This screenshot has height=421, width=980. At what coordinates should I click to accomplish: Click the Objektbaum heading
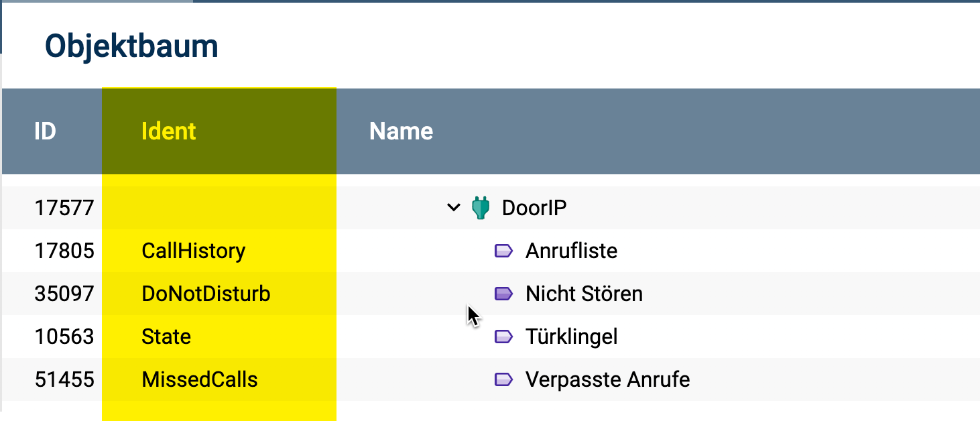click(x=131, y=47)
